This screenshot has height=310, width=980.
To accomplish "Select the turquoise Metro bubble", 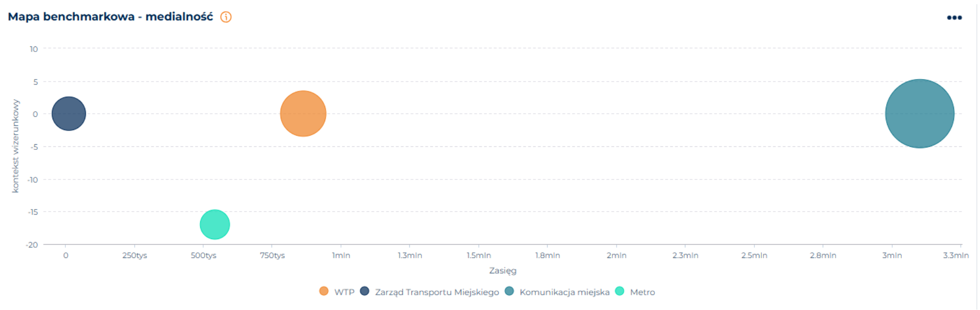I will point(215,224).
